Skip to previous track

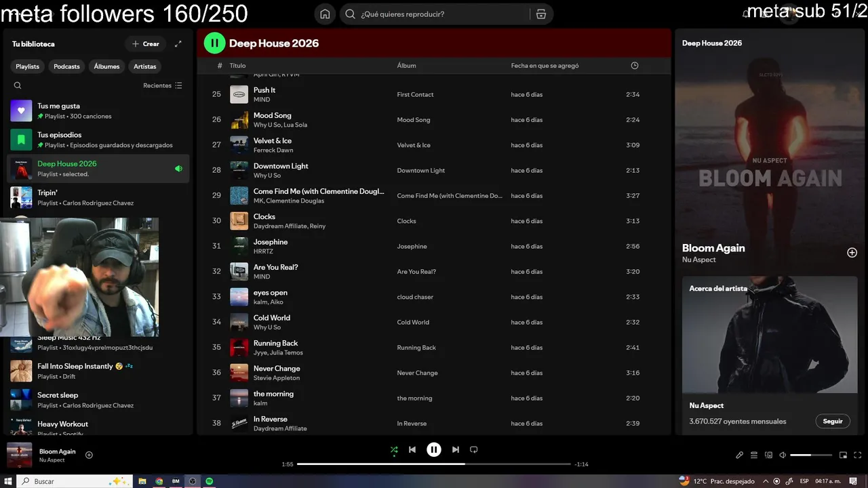click(x=412, y=449)
